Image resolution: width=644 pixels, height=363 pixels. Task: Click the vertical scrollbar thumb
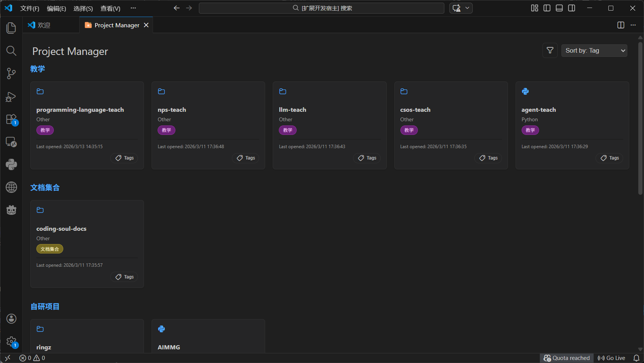tap(640, 117)
